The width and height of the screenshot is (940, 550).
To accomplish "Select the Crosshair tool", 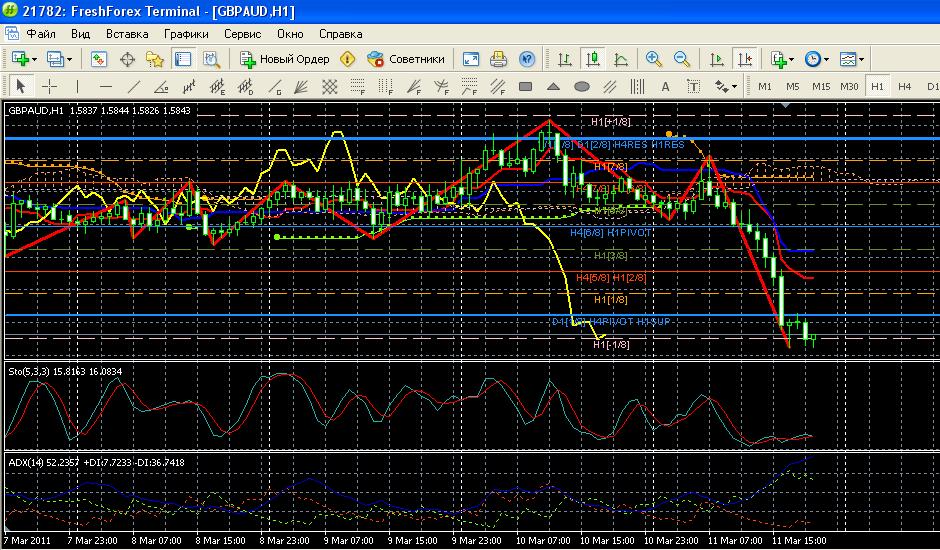I will (x=49, y=87).
